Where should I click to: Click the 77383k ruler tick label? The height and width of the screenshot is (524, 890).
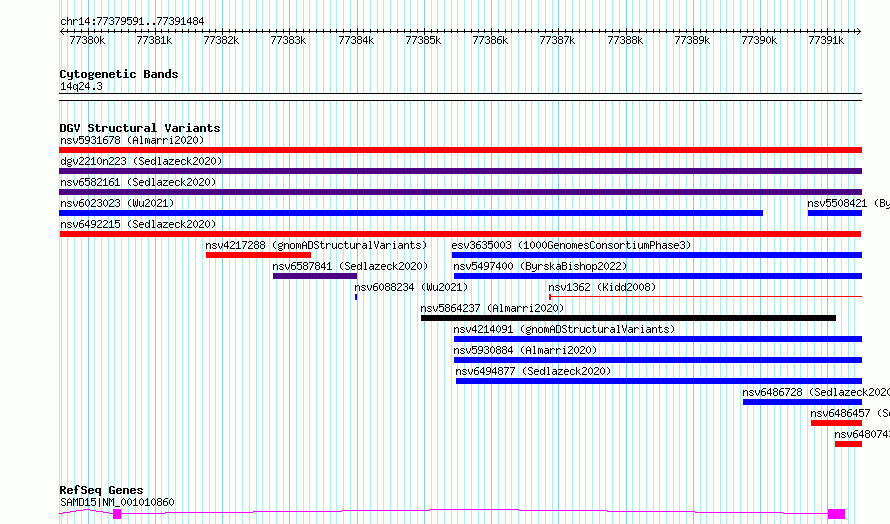click(288, 41)
